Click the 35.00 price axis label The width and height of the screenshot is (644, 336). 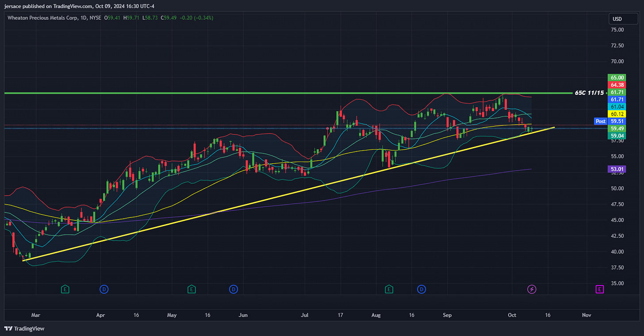(617, 283)
